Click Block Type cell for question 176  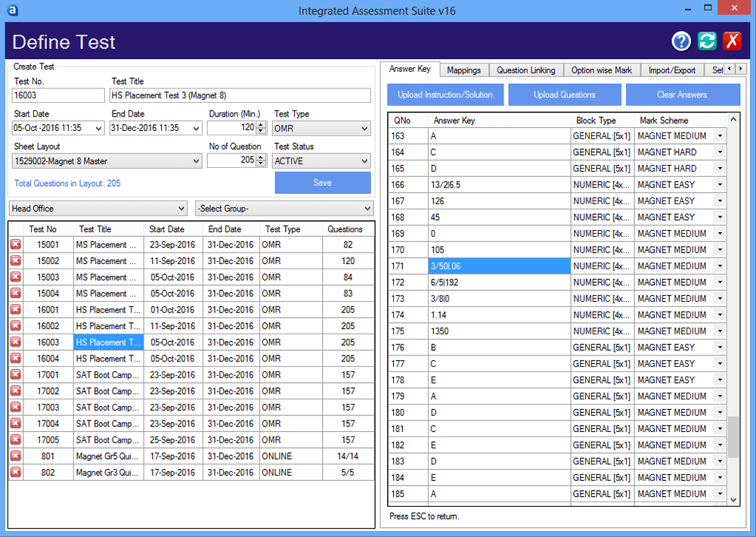[x=603, y=347]
